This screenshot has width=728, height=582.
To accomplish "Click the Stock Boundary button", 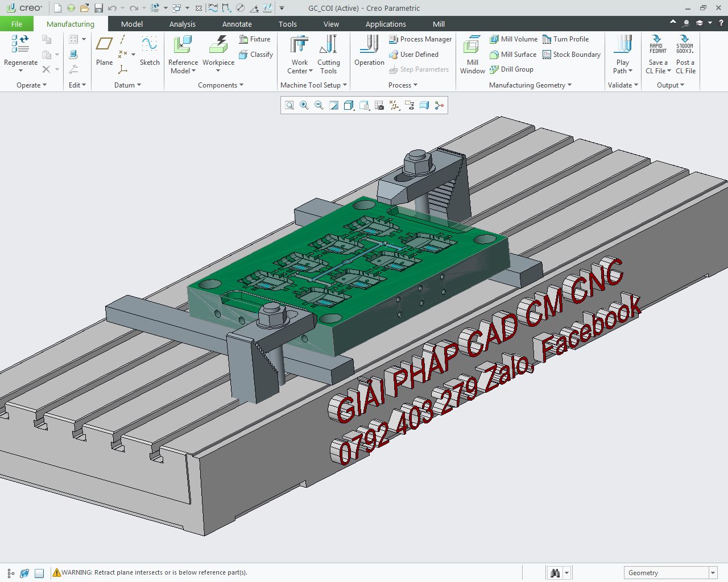I will [572, 55].
